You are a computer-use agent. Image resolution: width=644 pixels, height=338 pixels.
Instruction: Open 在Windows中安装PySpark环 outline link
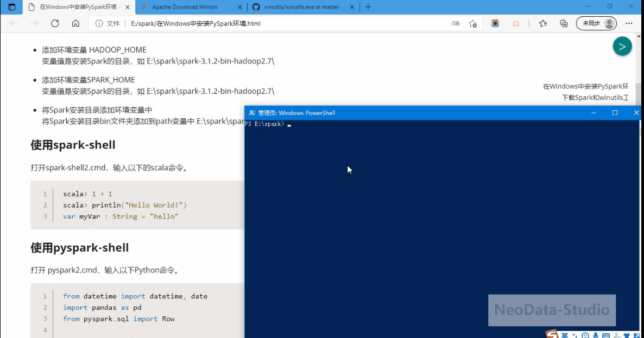585,86
